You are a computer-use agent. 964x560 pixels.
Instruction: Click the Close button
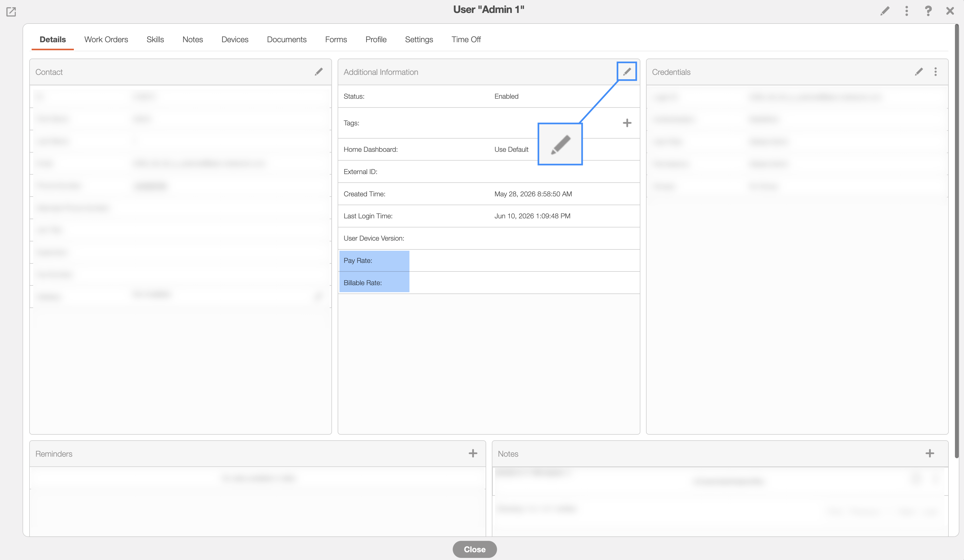pos(475,549)
